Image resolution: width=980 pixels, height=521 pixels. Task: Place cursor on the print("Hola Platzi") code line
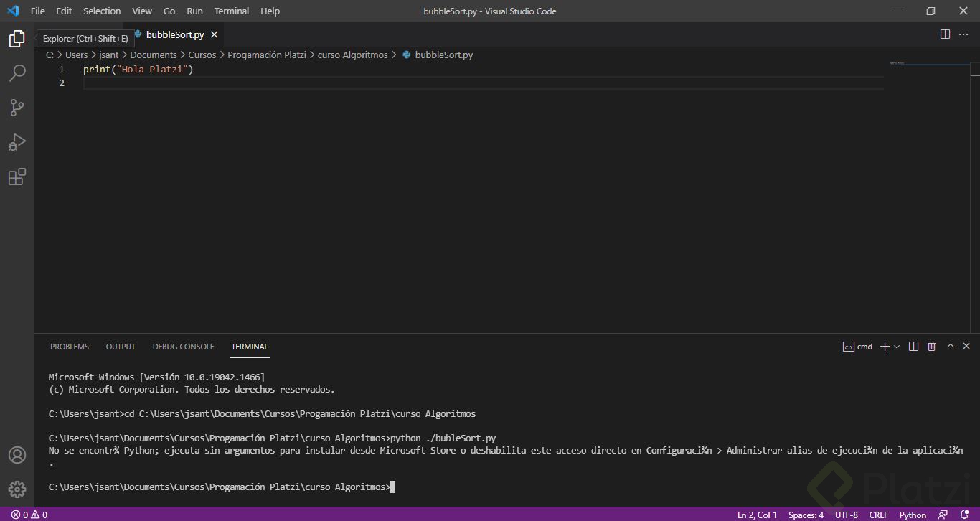point(138,70)
